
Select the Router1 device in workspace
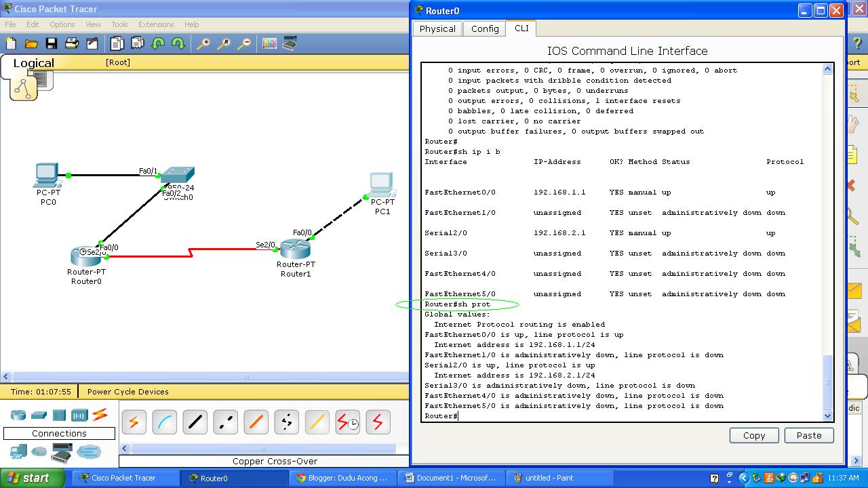pyautogui.click(x=295, y=249)
